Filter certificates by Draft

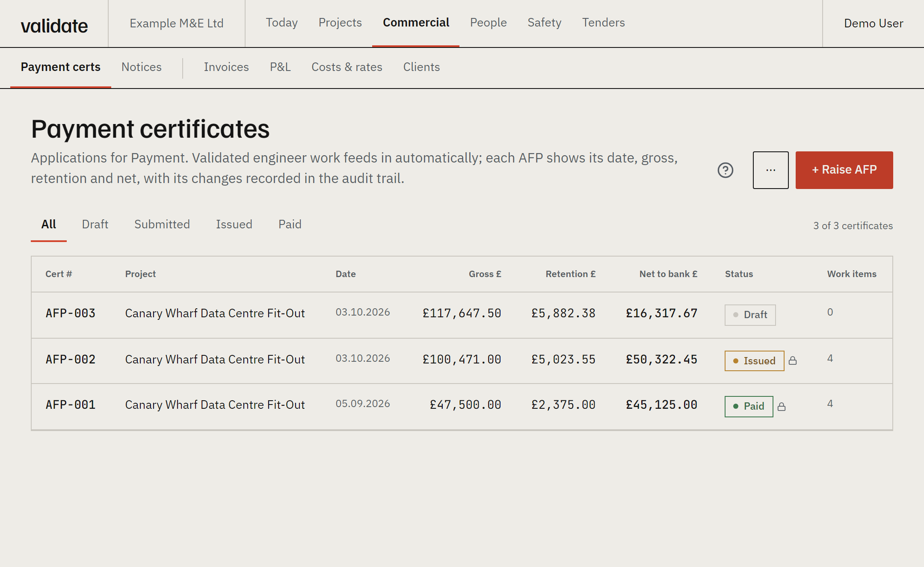[x=95, y=224]
